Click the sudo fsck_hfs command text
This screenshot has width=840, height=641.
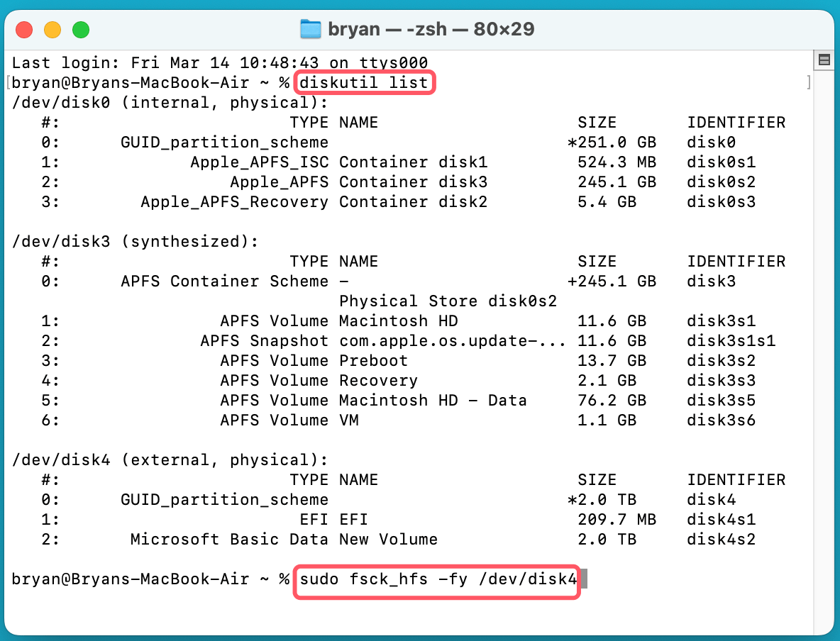[437, 579]
